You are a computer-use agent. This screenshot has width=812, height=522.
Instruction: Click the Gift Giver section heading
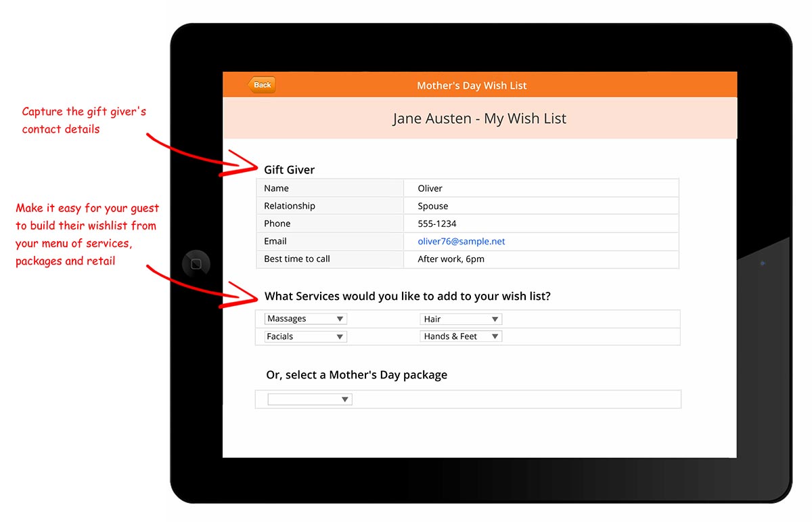[290, 169]
